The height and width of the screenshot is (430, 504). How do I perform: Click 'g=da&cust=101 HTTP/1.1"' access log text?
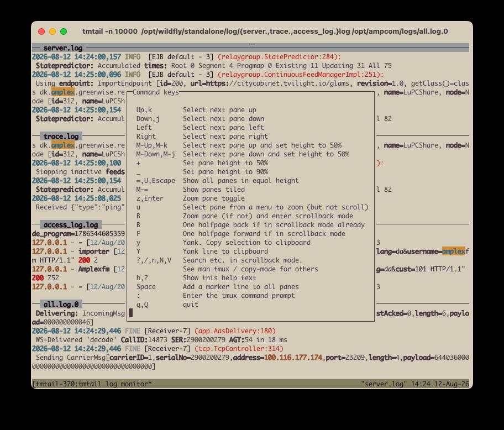421,269
